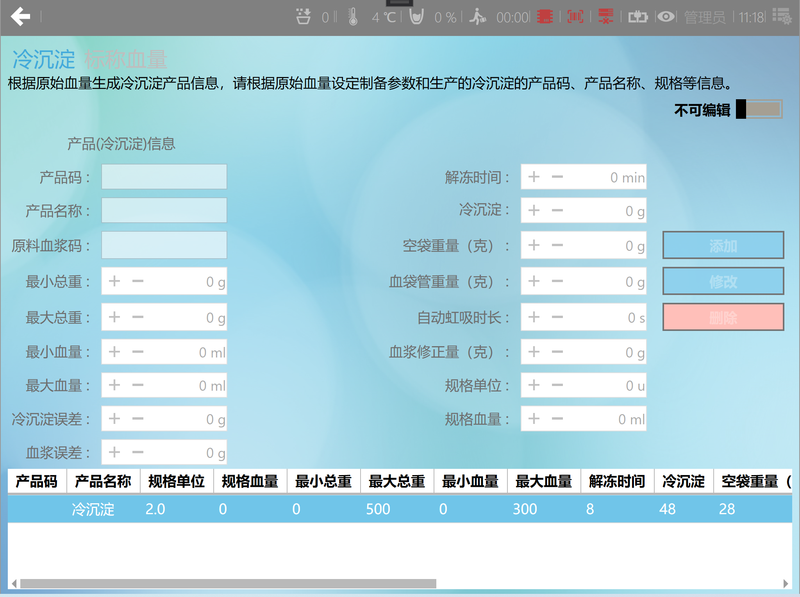Toggle the 不可编辑 edit switch
This screenshot has height=597, width=800.
759,109
